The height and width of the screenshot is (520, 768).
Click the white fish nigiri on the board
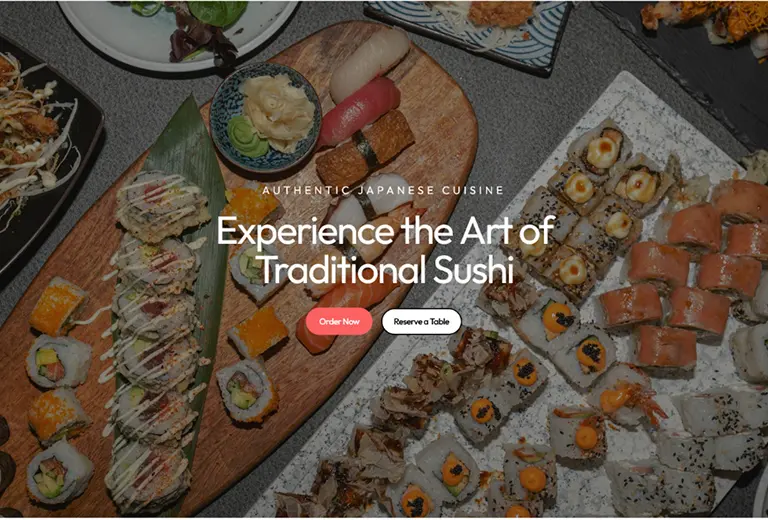[369, 64]
